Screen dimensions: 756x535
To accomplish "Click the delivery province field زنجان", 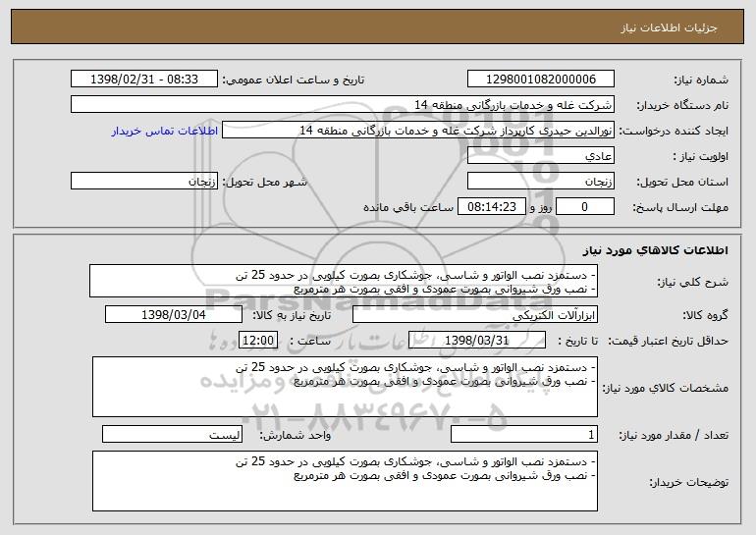I will tap(540, 182).
